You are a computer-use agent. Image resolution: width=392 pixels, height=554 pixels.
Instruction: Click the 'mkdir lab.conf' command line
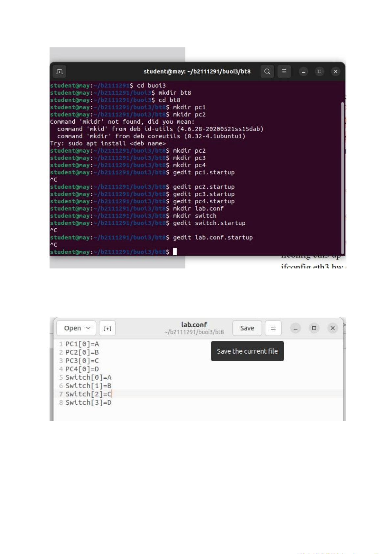pyautogui.click(x=137, y=209)
